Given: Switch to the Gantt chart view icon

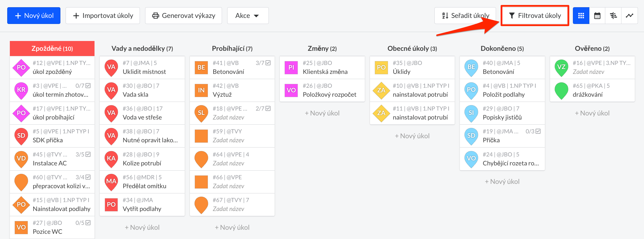Looking at the screenshot, I should coord(613,16).
